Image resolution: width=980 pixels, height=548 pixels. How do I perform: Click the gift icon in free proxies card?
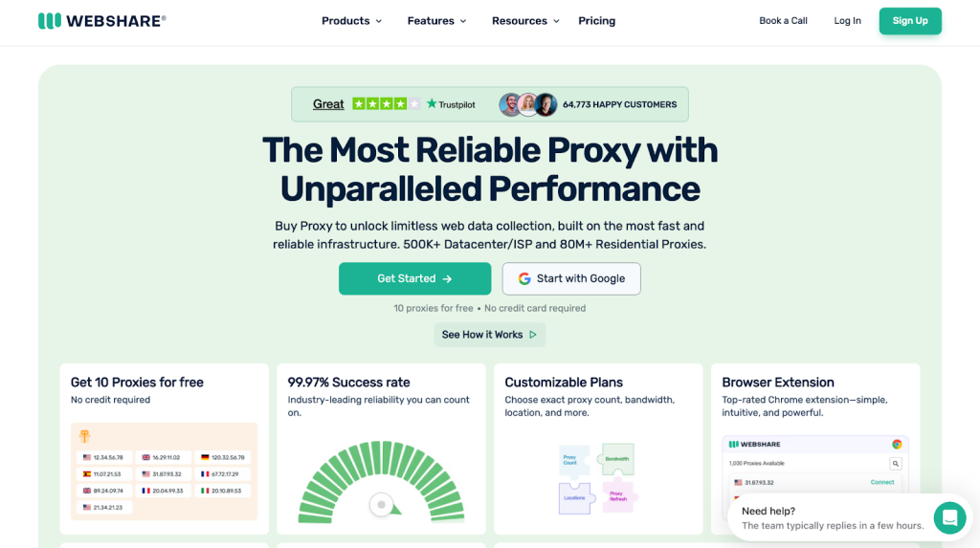click(x=84, y=436)
